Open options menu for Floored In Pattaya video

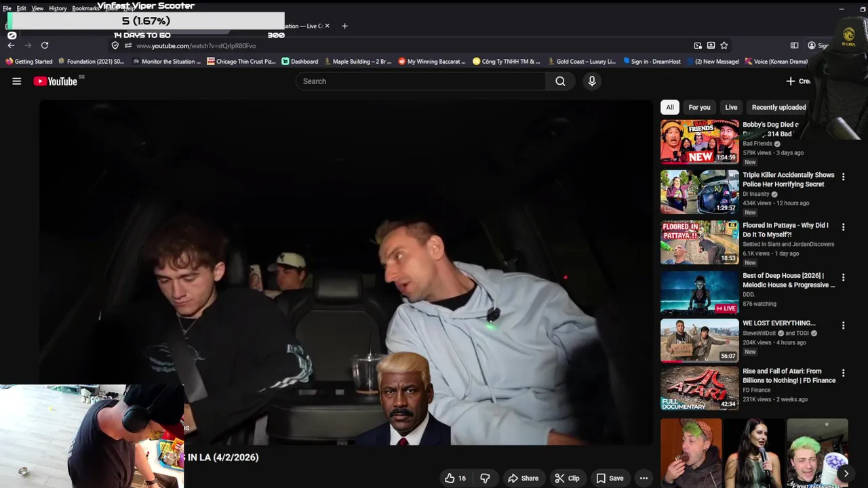843,227
